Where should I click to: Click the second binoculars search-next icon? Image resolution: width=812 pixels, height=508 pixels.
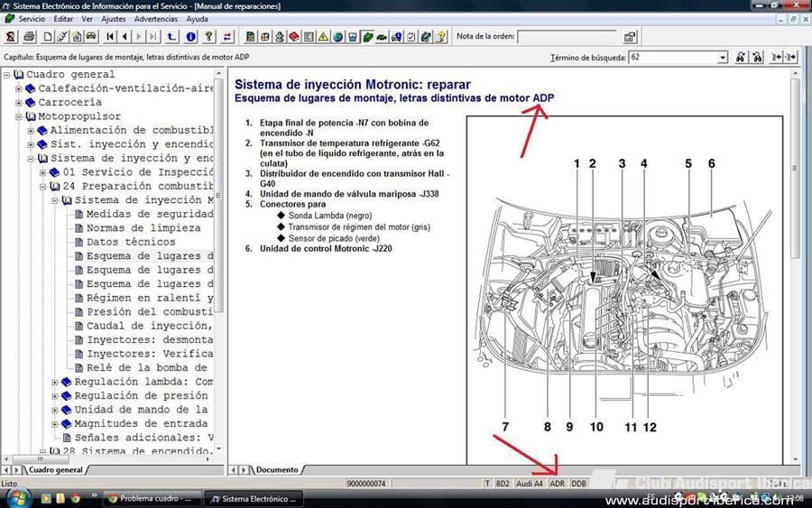758,57
